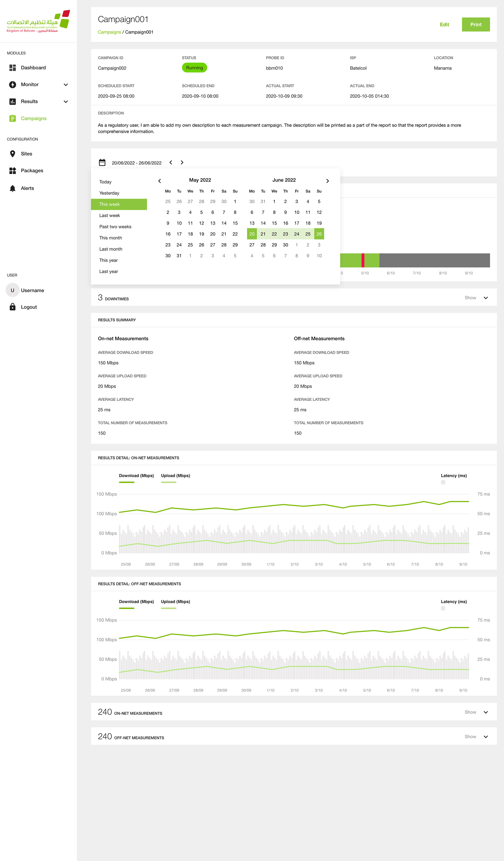Toggle Download (Mbps) series in off-net chart

click(x=136, y=602)
